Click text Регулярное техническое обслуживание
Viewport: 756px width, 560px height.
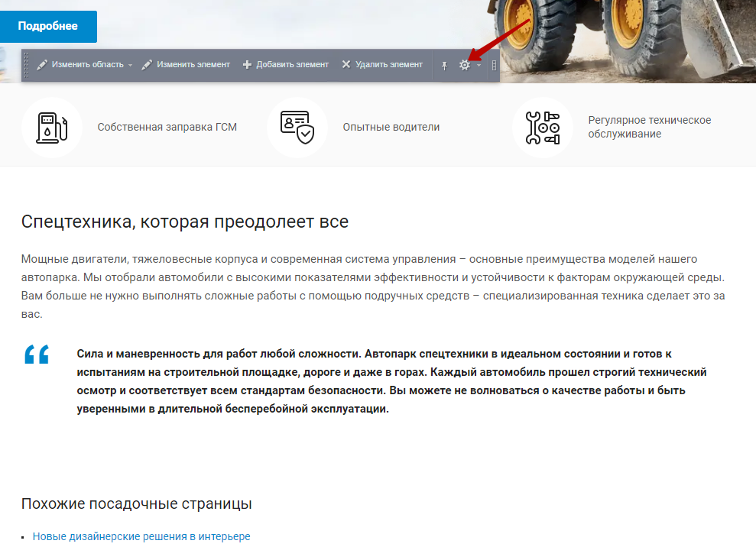tap(650, 127)
